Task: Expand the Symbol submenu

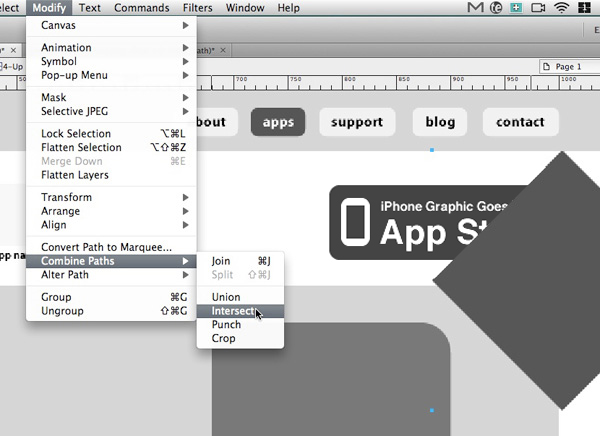Action: [111, 61]
